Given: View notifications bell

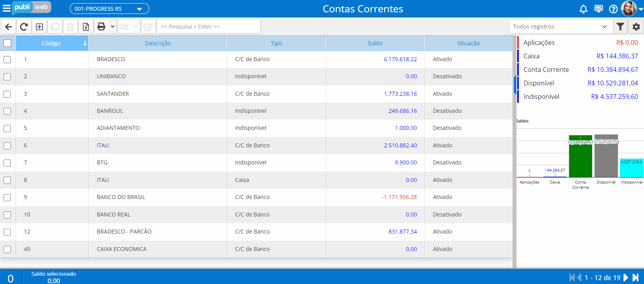Looking at the screenshot, I should click(584, 9).
